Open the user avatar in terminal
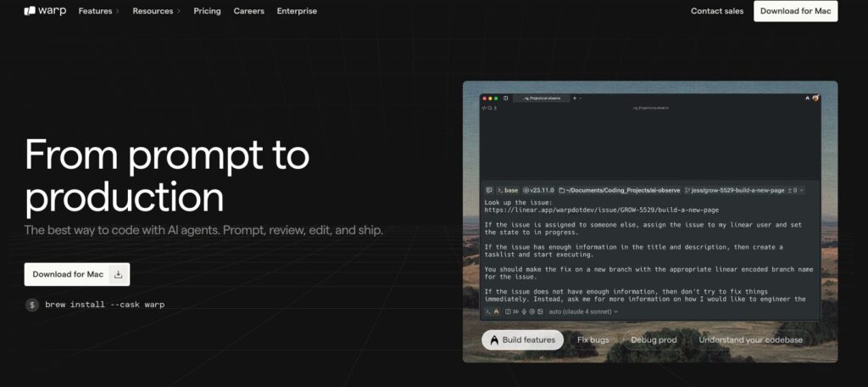Image resolution: width=868 pixels, height=387 pixels. (x=816, y=98)
